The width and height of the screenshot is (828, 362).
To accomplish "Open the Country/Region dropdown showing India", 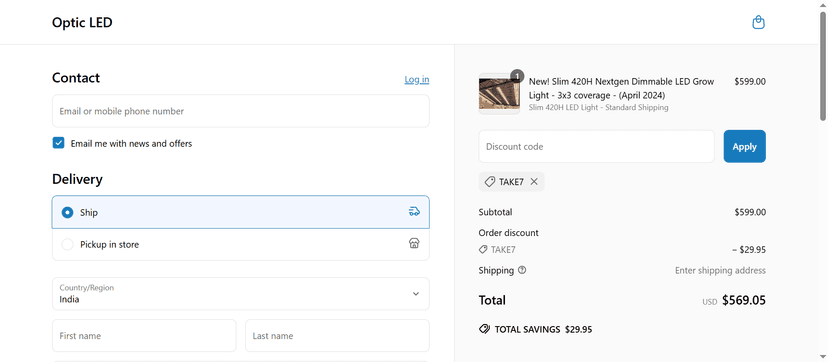I will pyautogui.click(x=241, y=293).
